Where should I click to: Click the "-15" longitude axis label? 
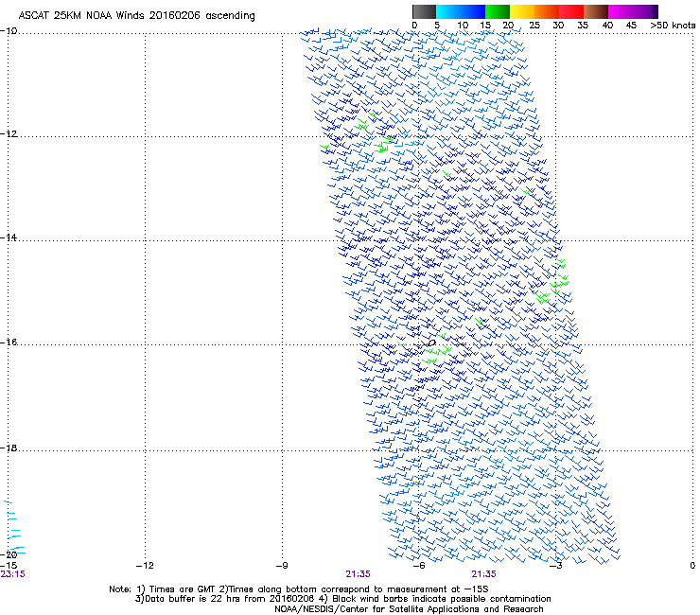coord(9,566)
